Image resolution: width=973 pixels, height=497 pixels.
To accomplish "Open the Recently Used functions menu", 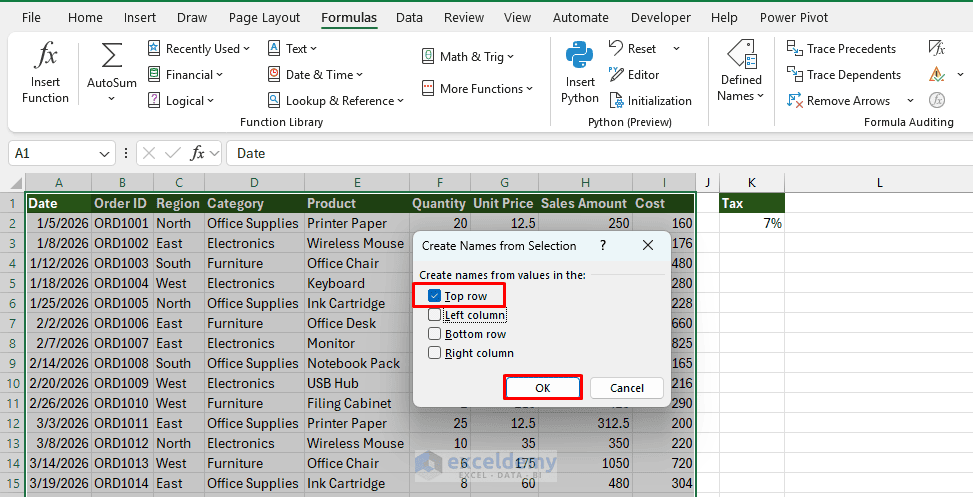I will [x=199, y=48].
